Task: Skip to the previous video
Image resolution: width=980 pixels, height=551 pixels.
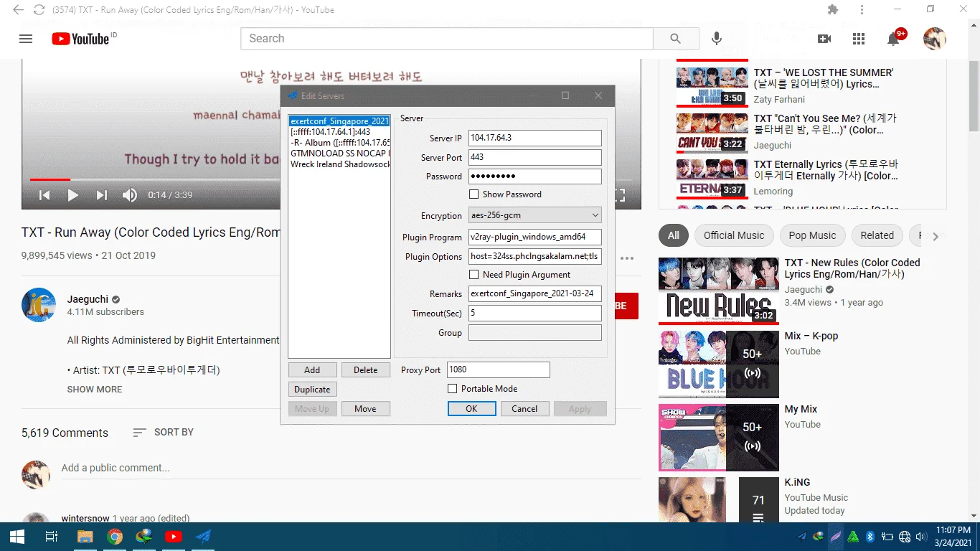Action: click(44, 195)
